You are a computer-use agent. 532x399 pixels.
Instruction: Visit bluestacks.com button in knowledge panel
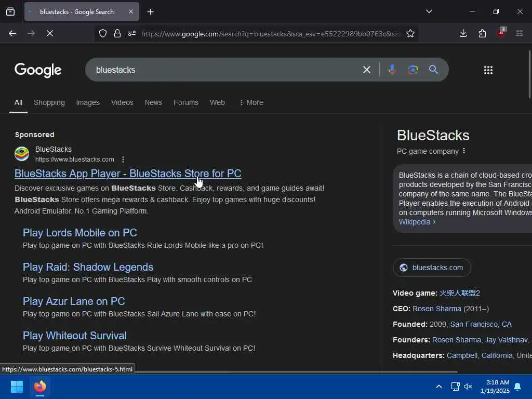point(432,268)
